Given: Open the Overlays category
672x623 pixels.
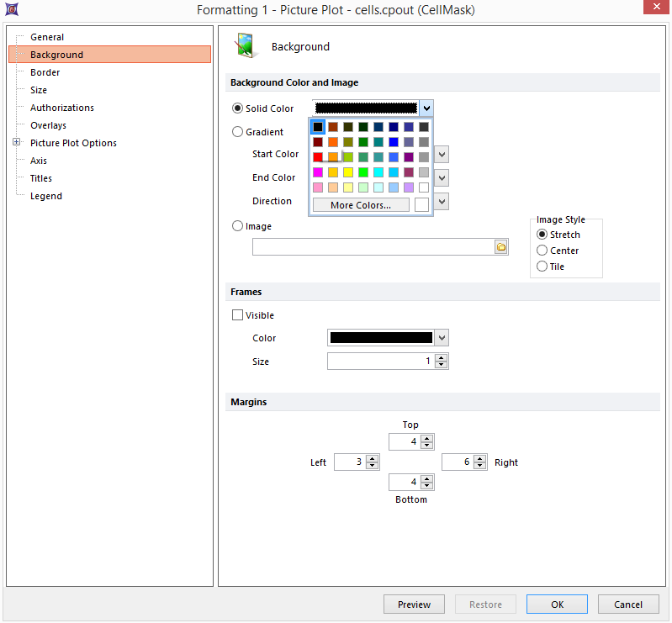Looking at the screenshot, I should click(x=48, y=125).
